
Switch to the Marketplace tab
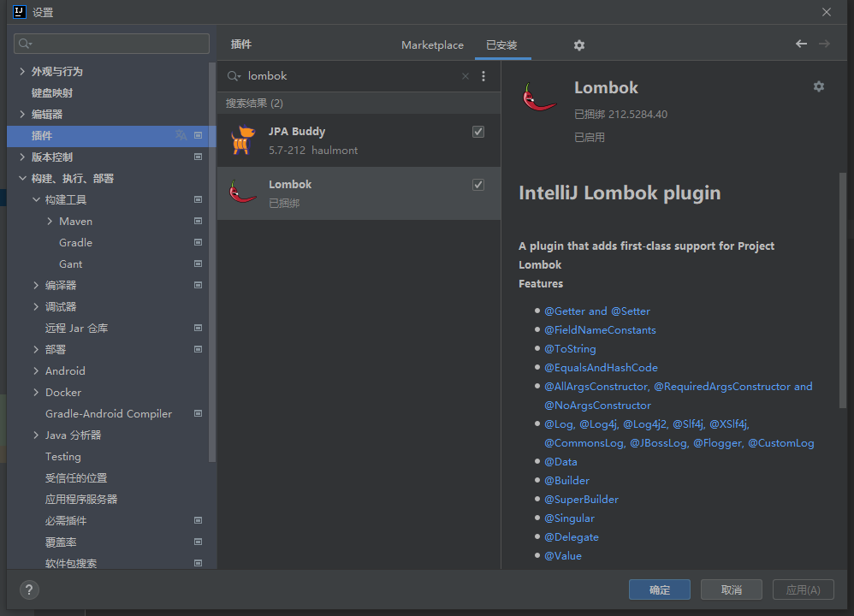click(432, 45)
